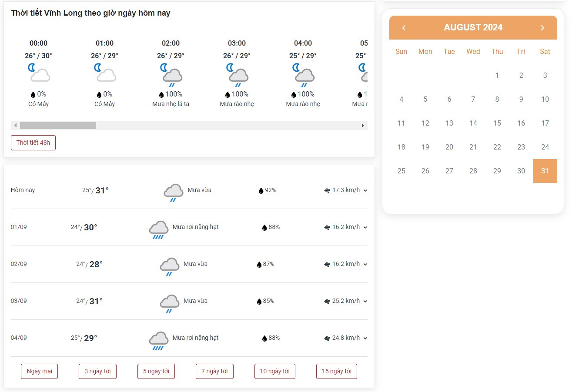This screenshot has width=582, height=392.
Task: Click the raindrop icon in the 01/09 row
Action: point(264,228)
